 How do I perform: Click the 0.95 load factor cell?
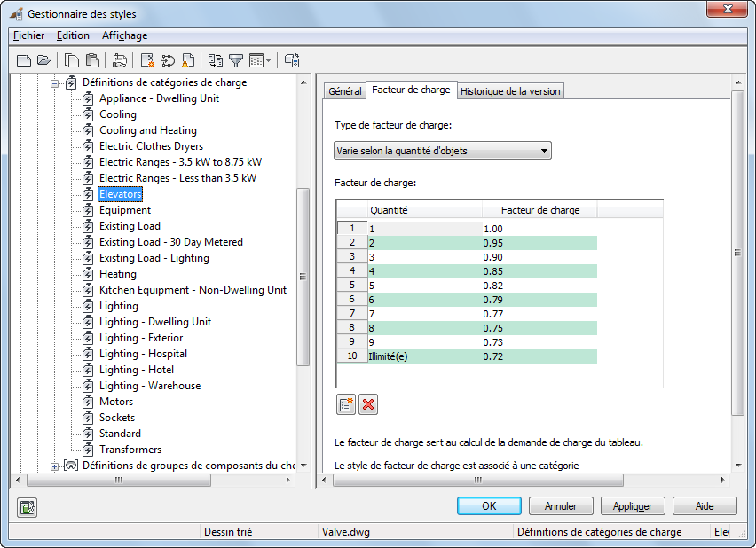click(539, 243)
